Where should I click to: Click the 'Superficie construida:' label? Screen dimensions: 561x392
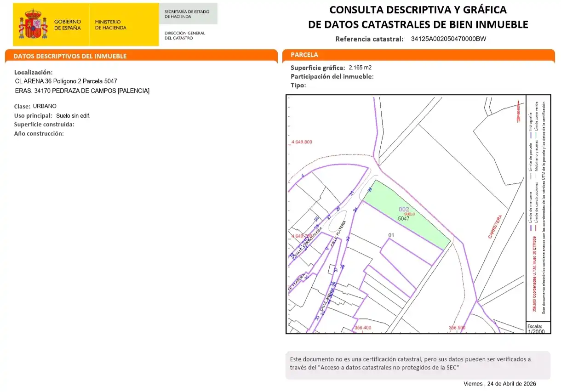click(x=44, y=125)
